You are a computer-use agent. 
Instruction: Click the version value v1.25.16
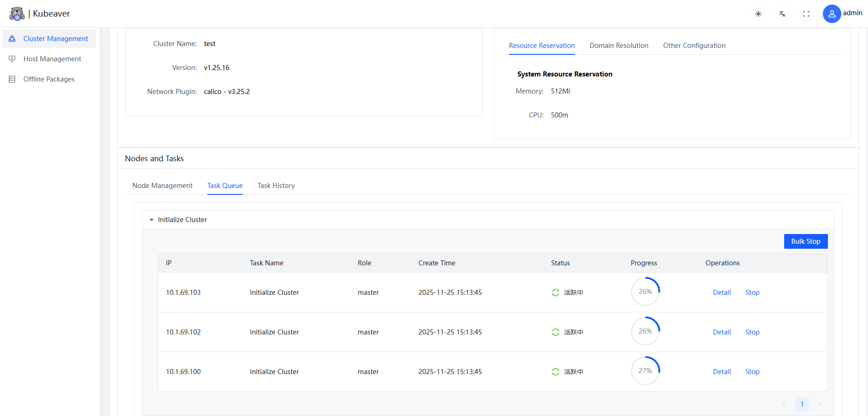[x=217, y=68]
